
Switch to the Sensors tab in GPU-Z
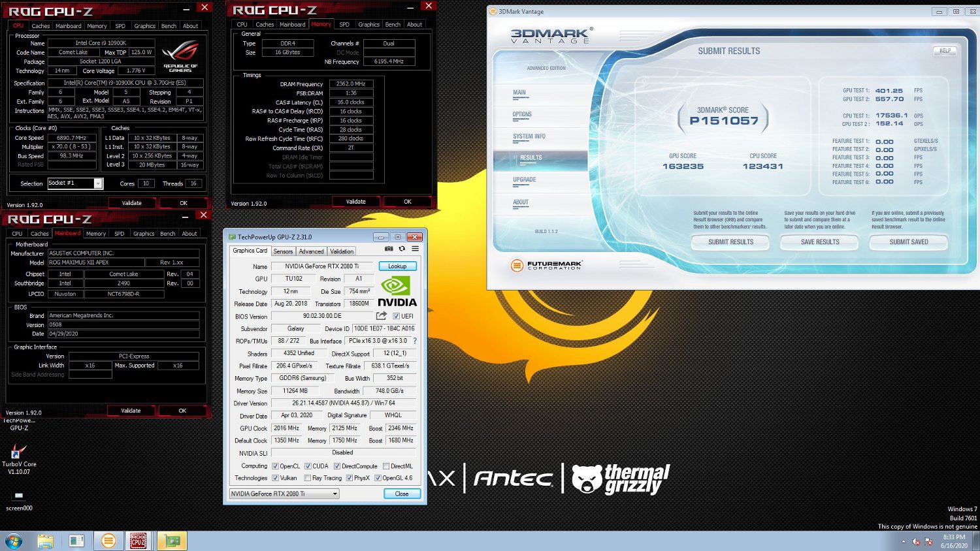[283, 251]
